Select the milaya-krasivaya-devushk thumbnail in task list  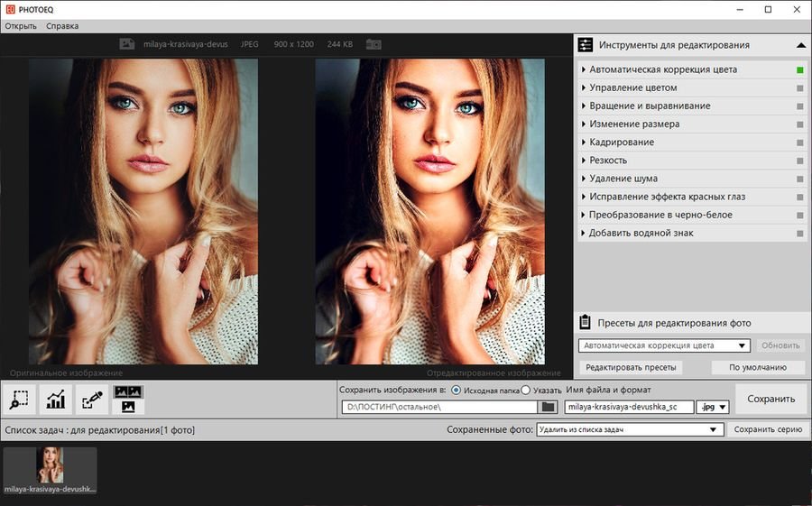click(x=50, y=470)
